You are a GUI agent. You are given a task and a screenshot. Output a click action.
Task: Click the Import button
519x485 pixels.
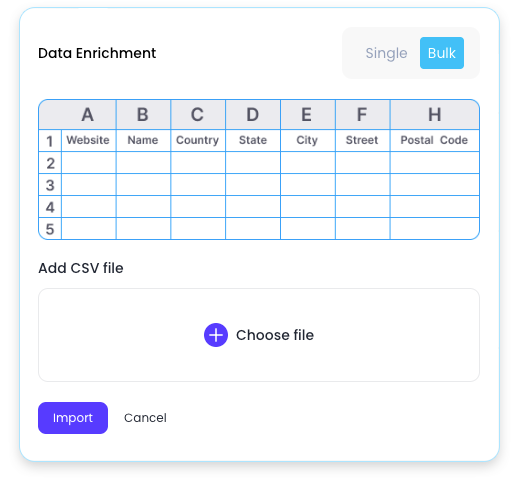coord(73,418)
